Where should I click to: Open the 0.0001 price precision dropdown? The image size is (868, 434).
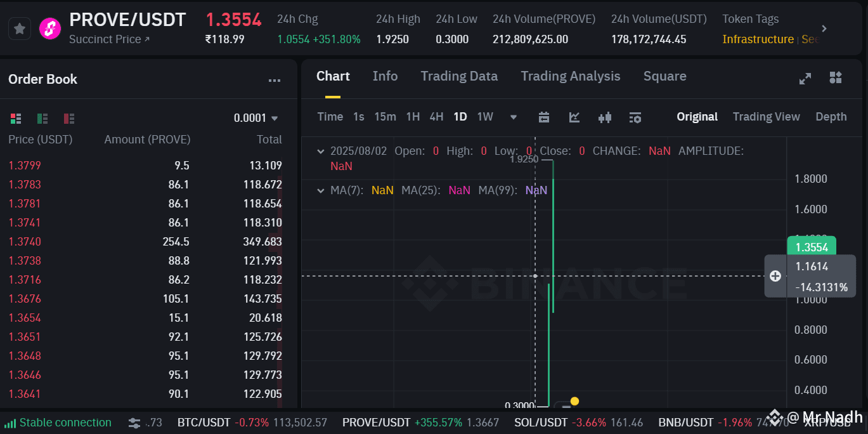(256, 118)
